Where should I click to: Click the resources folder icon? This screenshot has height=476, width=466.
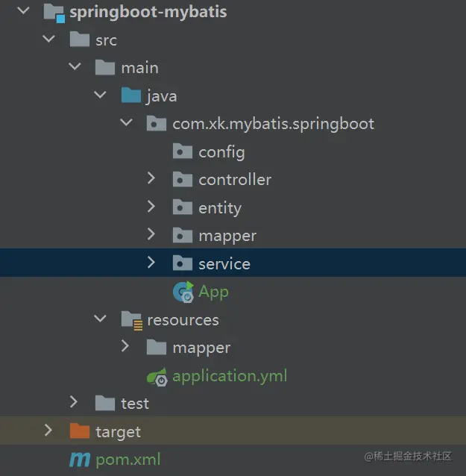[131, 320]
